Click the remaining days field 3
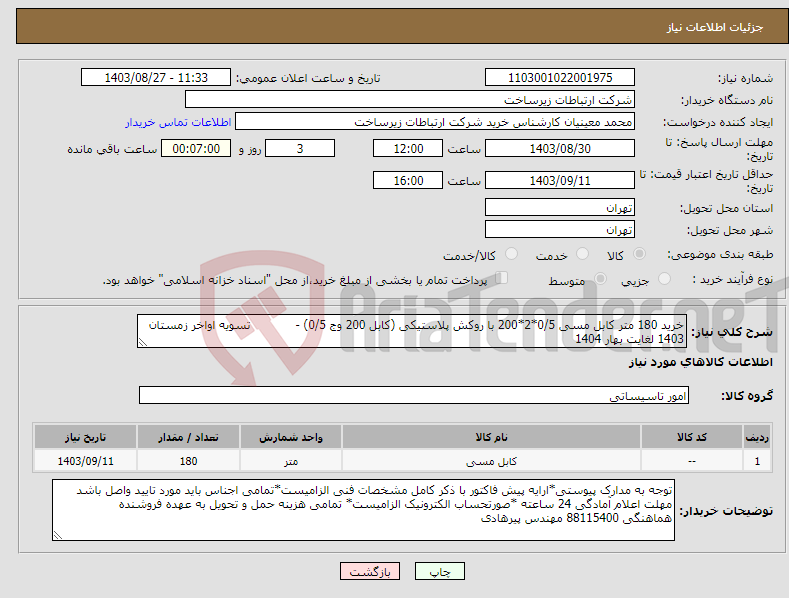Viewport: 789px width, 598px height. (300, 148)
